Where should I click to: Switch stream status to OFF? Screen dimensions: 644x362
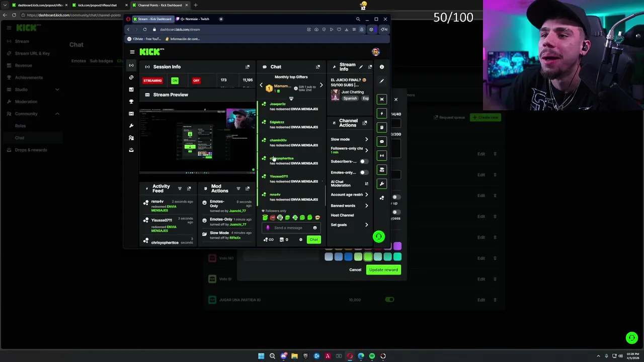[x=196, y=80]
